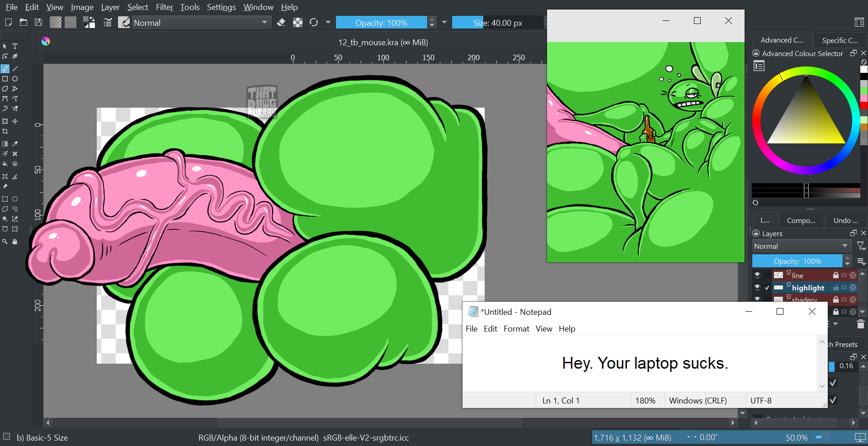Select the Ellipse tool
This screenshot has height=446, width=868.
pyautogui.click(x=15, y=79)
